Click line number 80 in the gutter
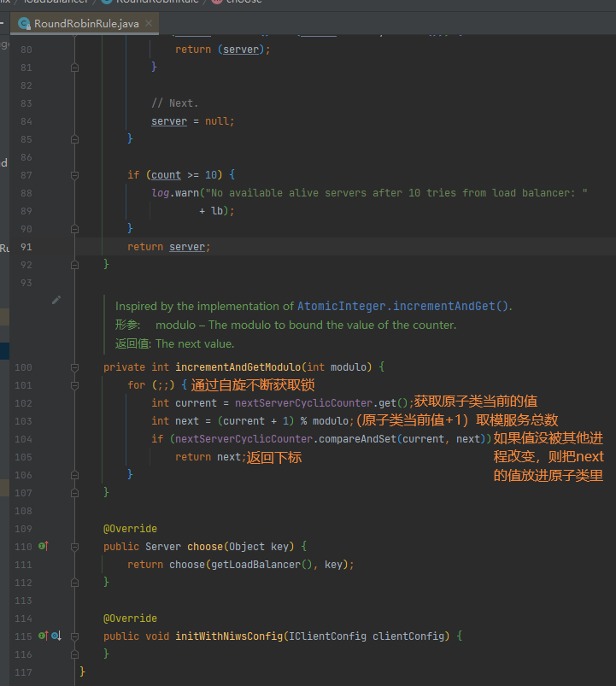 26,50
